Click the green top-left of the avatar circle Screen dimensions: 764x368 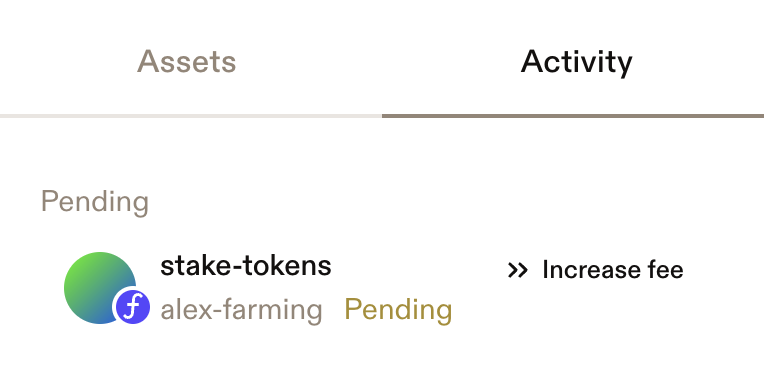coord(80,268)
